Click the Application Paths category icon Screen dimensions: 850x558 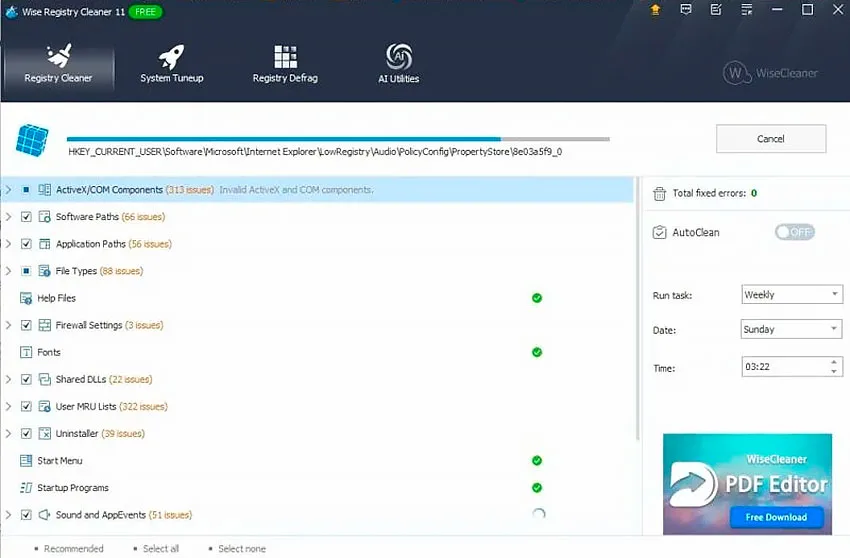(44, 244)
